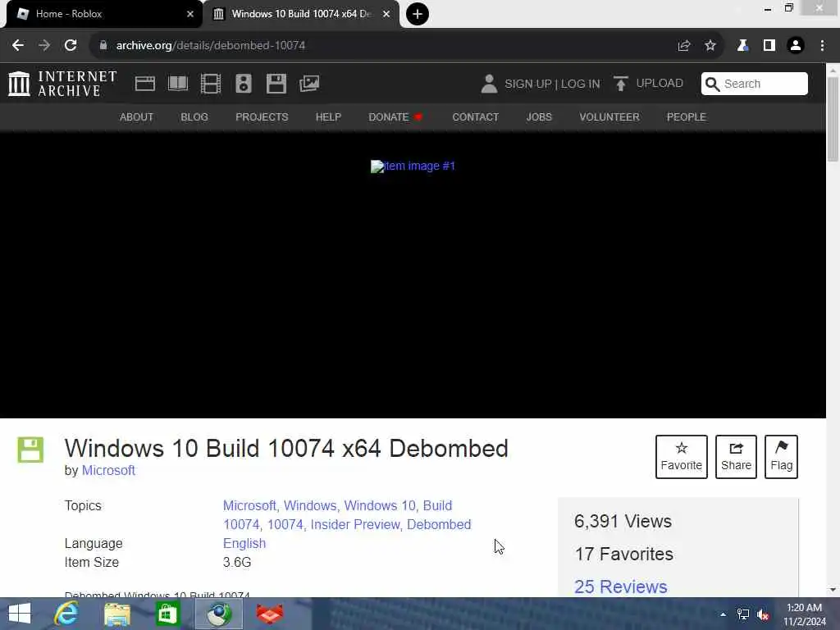
Task: Open the Insider Preview topic link
Action: tap(355, 524)
